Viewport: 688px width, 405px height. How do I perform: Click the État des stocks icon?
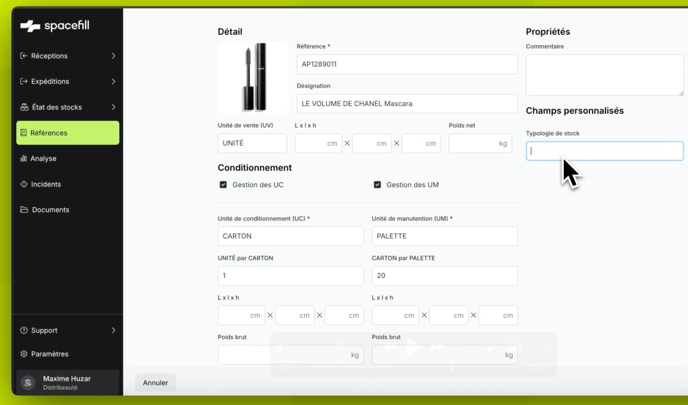tap(24, 107)
